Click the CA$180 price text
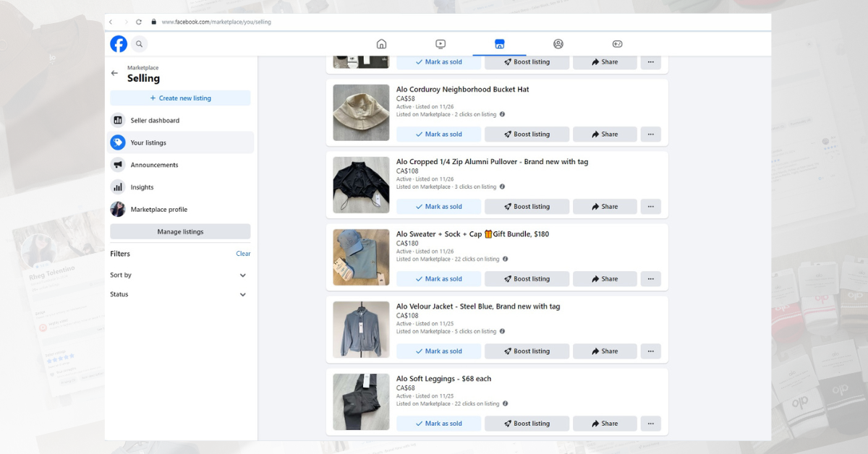Image resolution: width=868 pixels, height=454 pixels. pyautogui.click(x=407, y=243)
